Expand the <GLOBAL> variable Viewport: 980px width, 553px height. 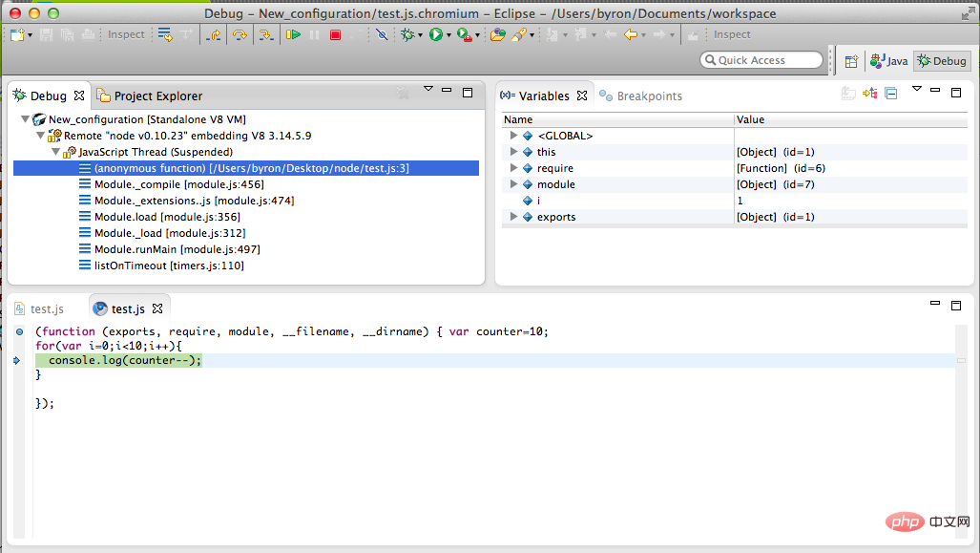pos(513,135)
